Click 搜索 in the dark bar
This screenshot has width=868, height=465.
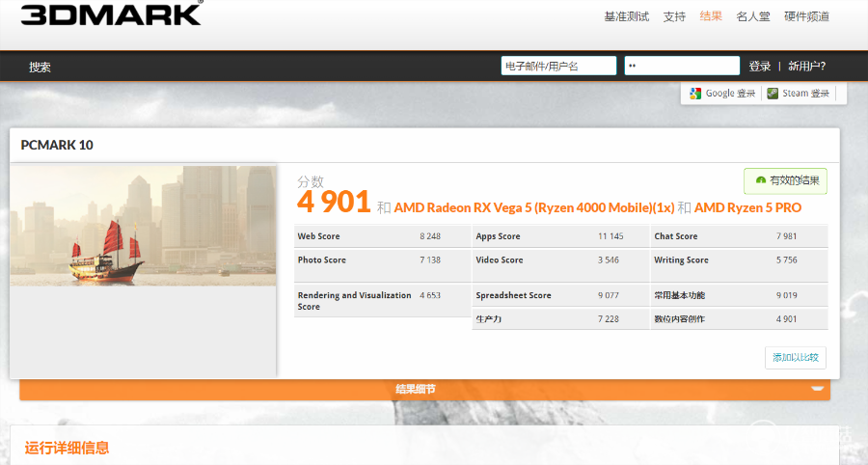pos(40,67)
